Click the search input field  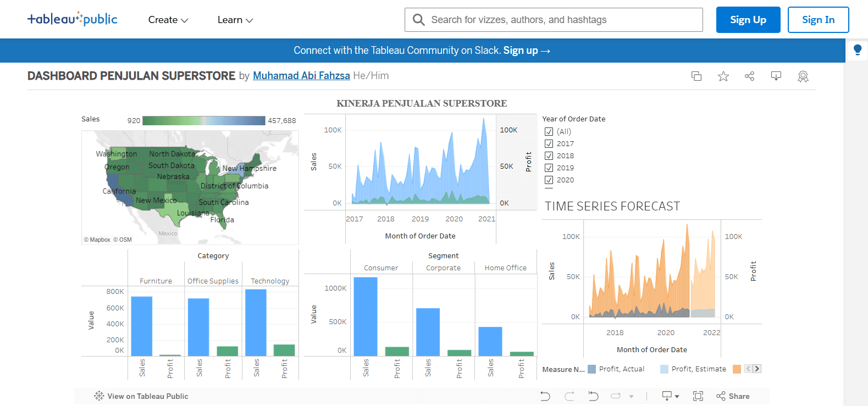coord(565,20)
